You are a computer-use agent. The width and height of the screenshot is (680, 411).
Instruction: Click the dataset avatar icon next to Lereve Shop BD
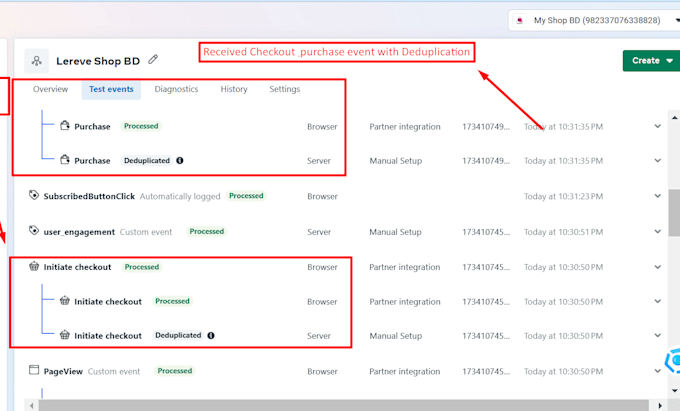click(36, 61)
